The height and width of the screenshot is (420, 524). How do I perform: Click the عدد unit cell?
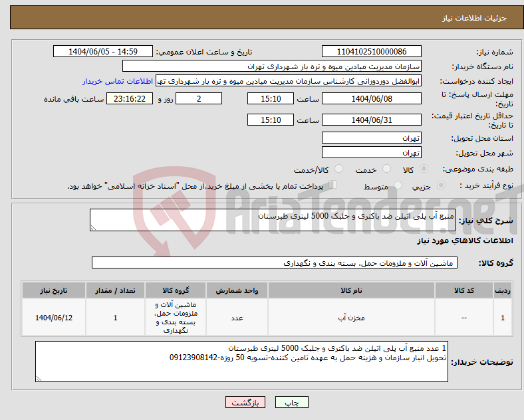point(237,318)
